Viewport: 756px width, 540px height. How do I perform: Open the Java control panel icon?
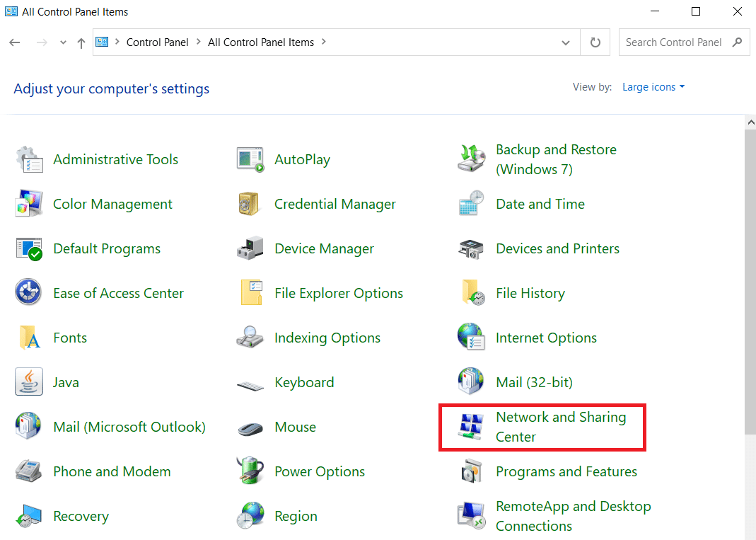(28, 383)
